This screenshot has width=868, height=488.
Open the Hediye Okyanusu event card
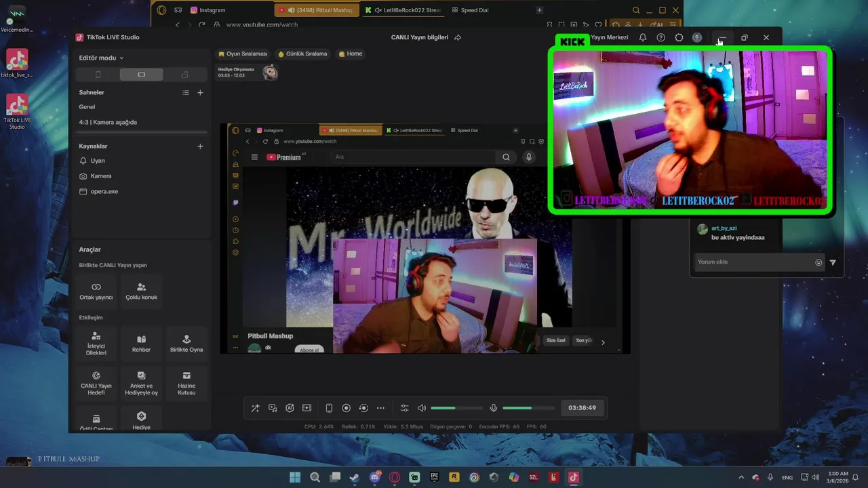(247, 73)
